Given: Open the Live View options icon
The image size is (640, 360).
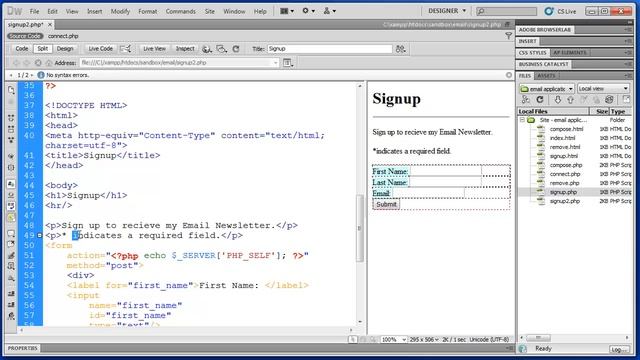Looking at the screenshot, I should [288, 63].
